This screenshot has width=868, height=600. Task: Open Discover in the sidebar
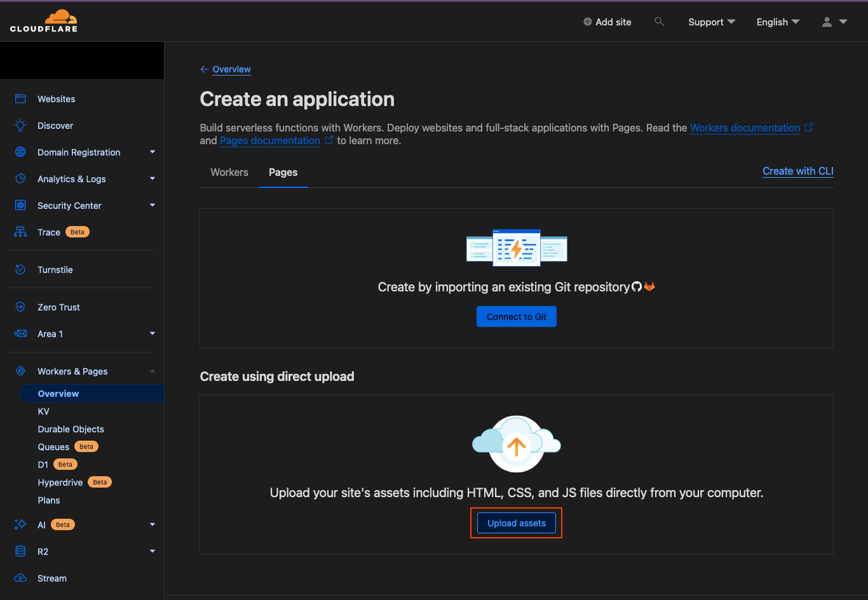coord(55,126)
